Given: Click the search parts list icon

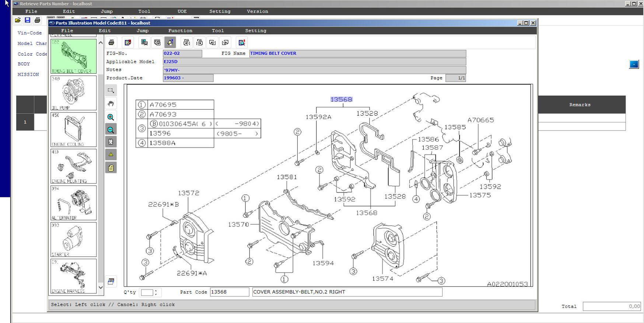Looking at the screenshot, I should [242, 42].
